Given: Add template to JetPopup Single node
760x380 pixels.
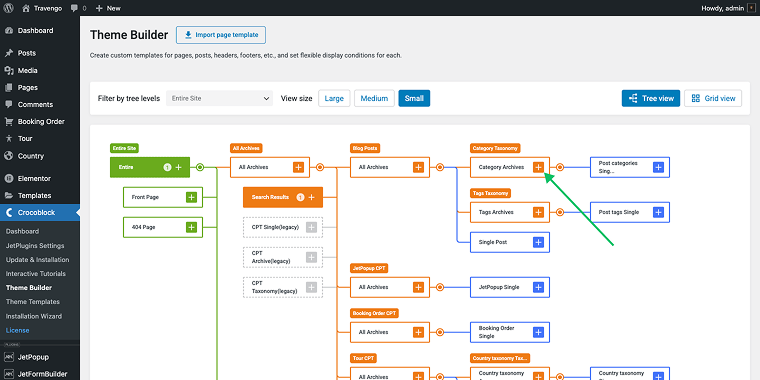Looking at the screenshot, I should pyautogui.click(x=538, y=287).
